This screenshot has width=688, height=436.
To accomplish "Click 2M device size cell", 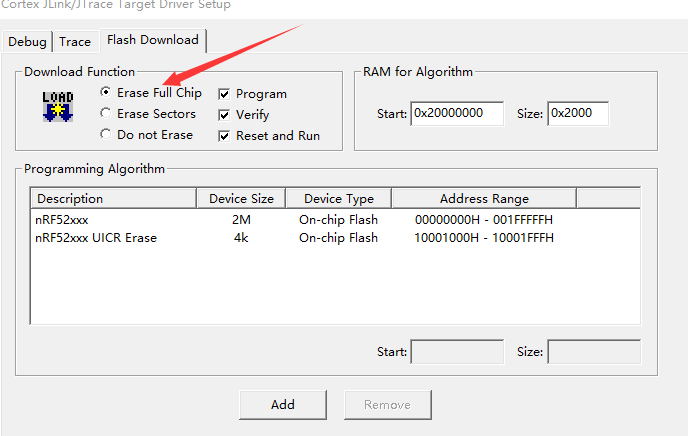I will coord(241,220).
